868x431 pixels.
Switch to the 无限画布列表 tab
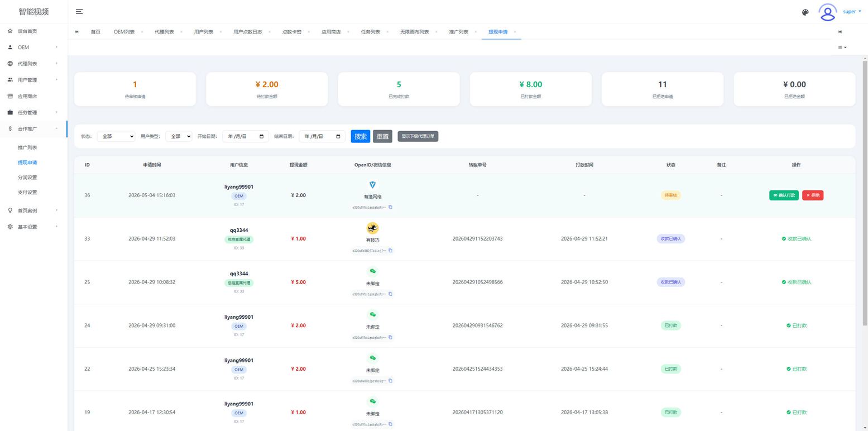tap(414, 32)
